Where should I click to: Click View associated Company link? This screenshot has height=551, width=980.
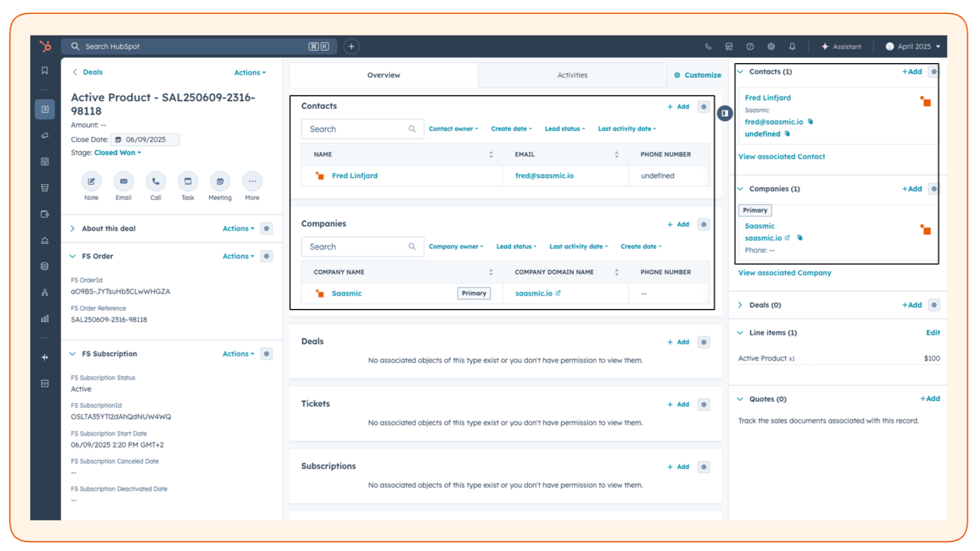tap(784, 273)
